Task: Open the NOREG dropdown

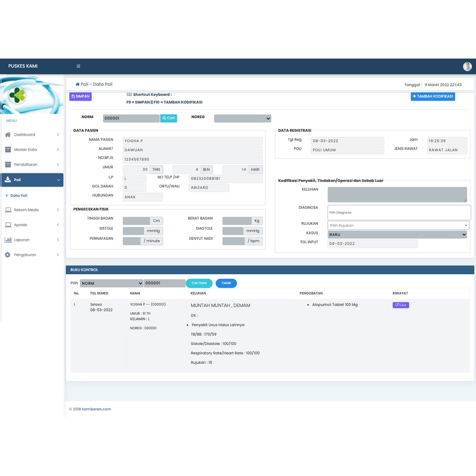Action: (x=242, y=119)
